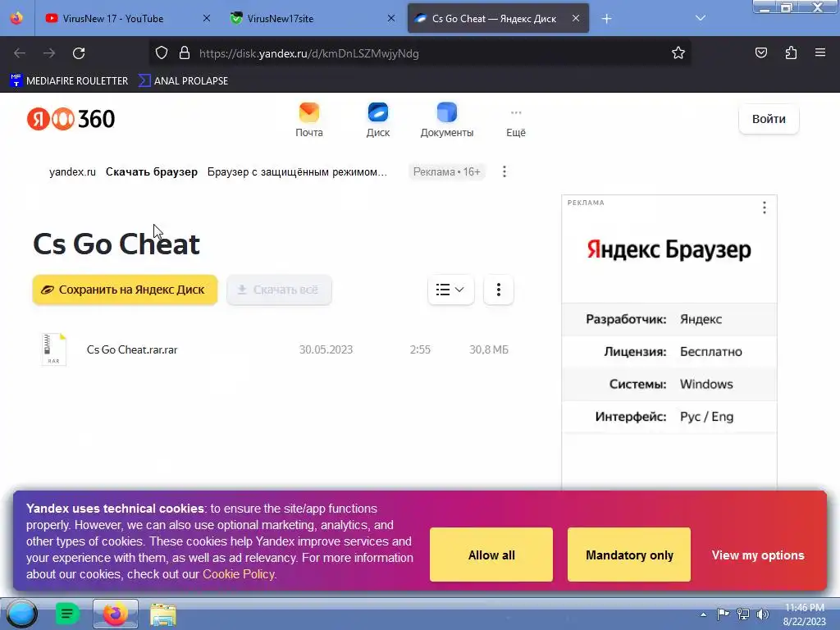Expand Ещё more services
This screenshot has width=840, height=630.
tap(516, 121)
